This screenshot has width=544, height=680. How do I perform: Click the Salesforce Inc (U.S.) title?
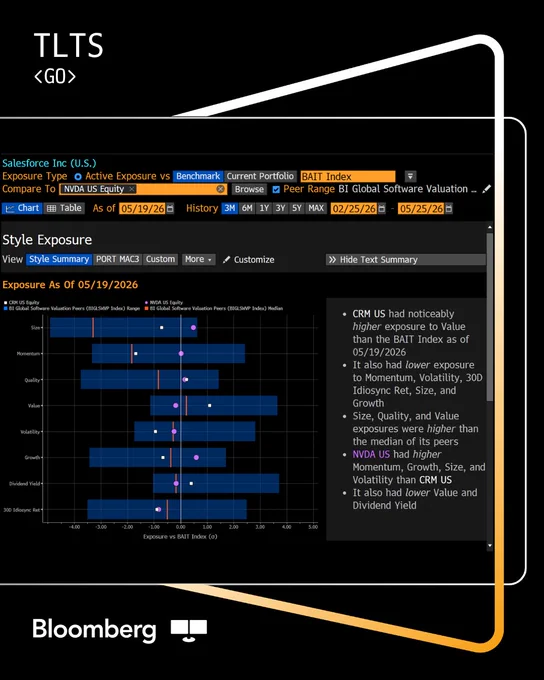pos(49,163)
